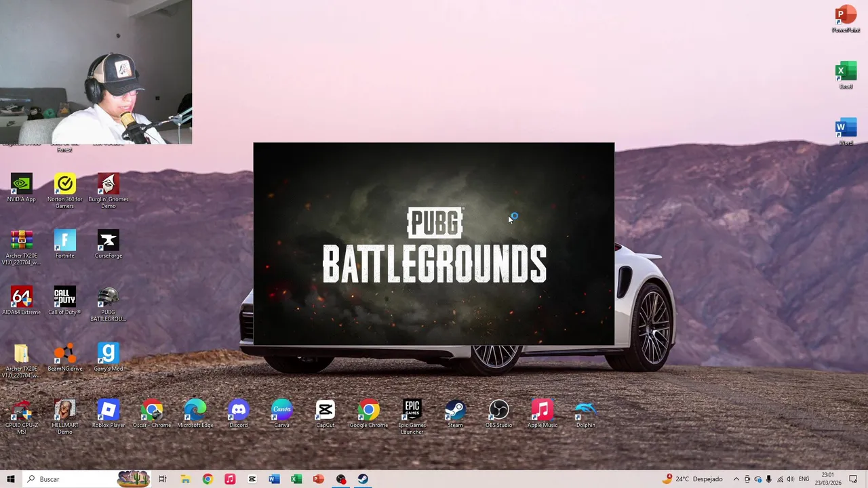The height and width of the screenshot is (488, 868).
Task: Select the PowerPoint desktop shortcut
Action: 846,19
